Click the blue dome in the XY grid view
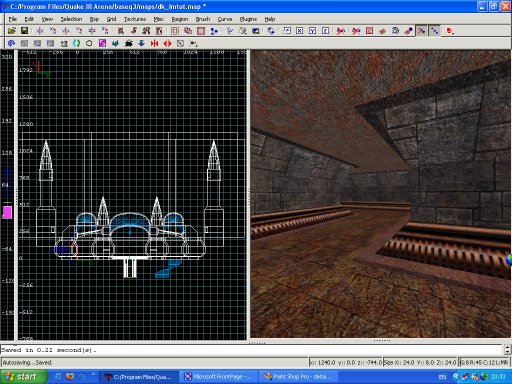The image size is (512, 384). [130, 221]
